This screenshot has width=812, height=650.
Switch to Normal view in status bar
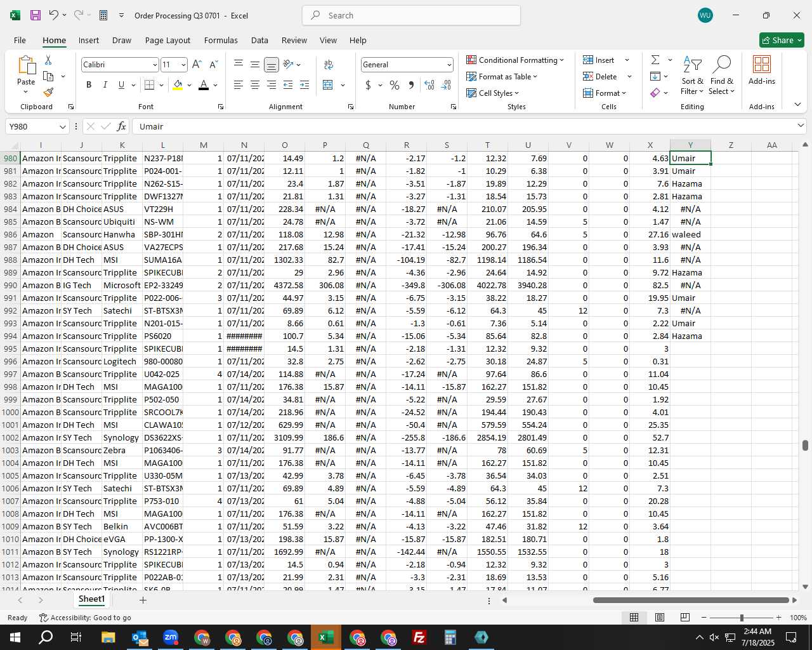tap(634, 618)
